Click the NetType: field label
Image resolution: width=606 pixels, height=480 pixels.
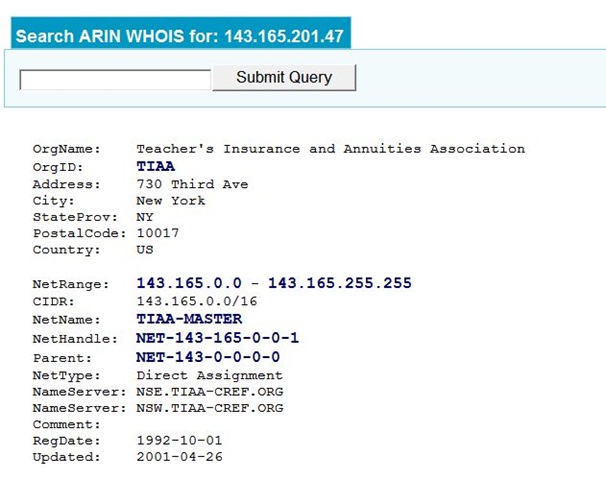pos(66,375)
